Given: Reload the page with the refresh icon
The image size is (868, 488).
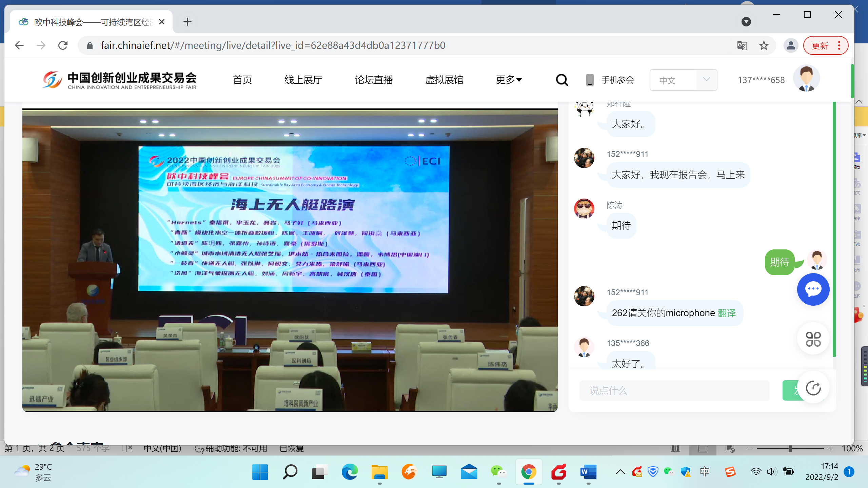Looking at the screenshot, I should coord(63,45).
